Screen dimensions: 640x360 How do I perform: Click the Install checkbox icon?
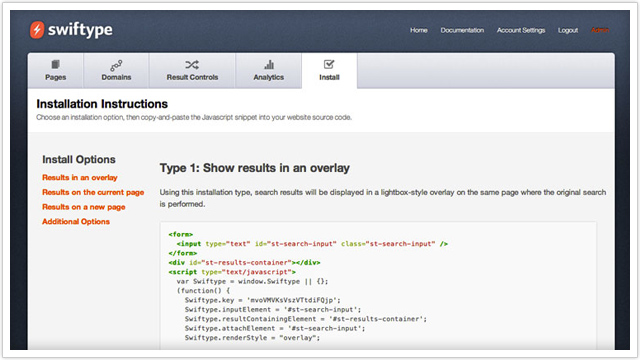point(329,64)
